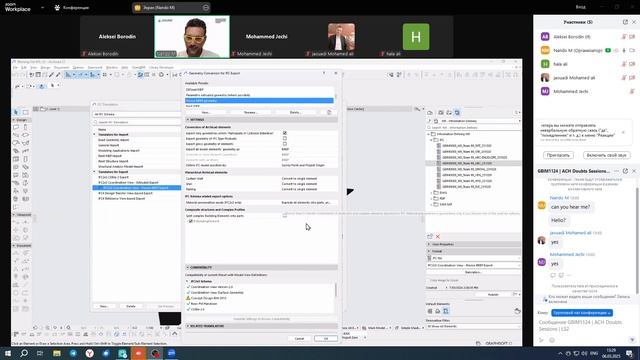
Task: Click the Publish button
Action: point(493,294)
